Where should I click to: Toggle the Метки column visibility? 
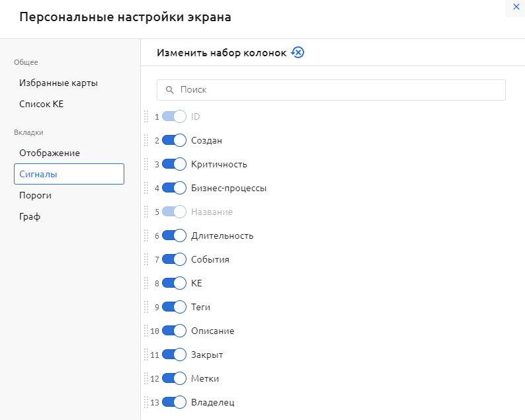coord(174,378)
